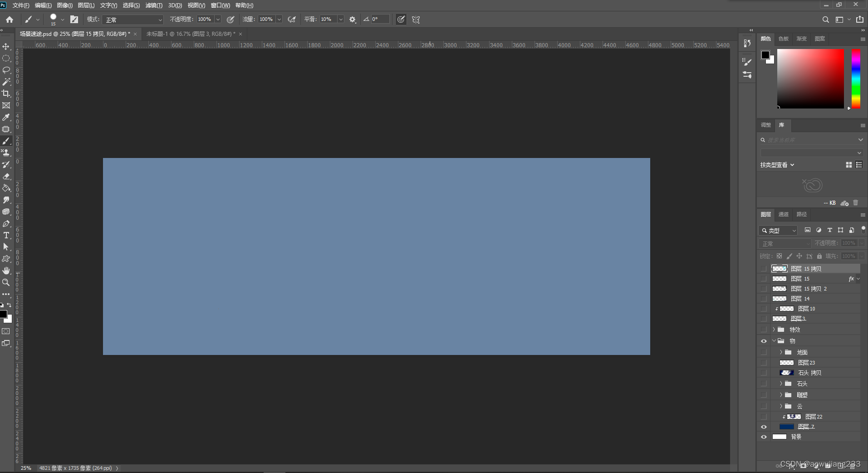Image resolution: width=868 pixels, height=473 pixels.
Task: Open the blend mode 模式 dropdown
Action: 132,20
